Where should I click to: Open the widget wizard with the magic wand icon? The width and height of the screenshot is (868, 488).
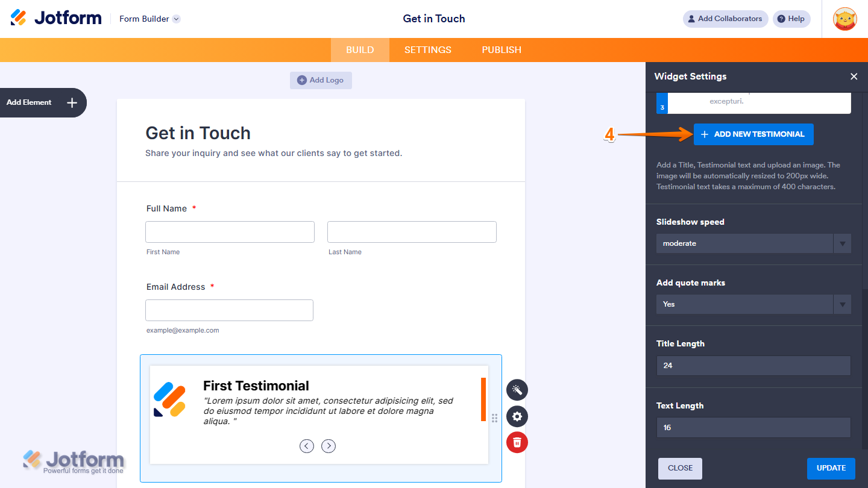(x=517, y=390)
